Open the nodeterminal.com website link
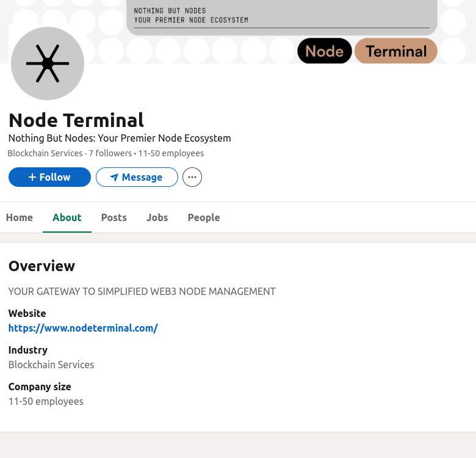This screenshot has height=458, width=476. [x=83, y=328]
